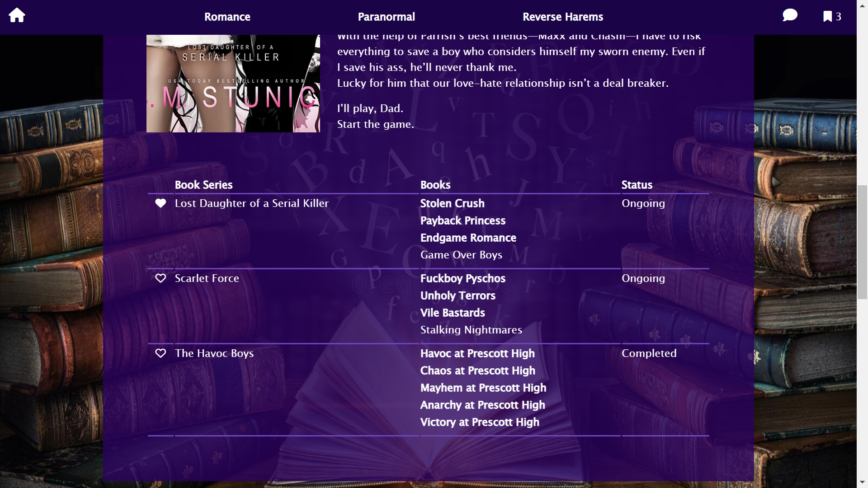Open the Paranormal menu
The width and height of the screenshot is (868, 488).
pos(386,17)
